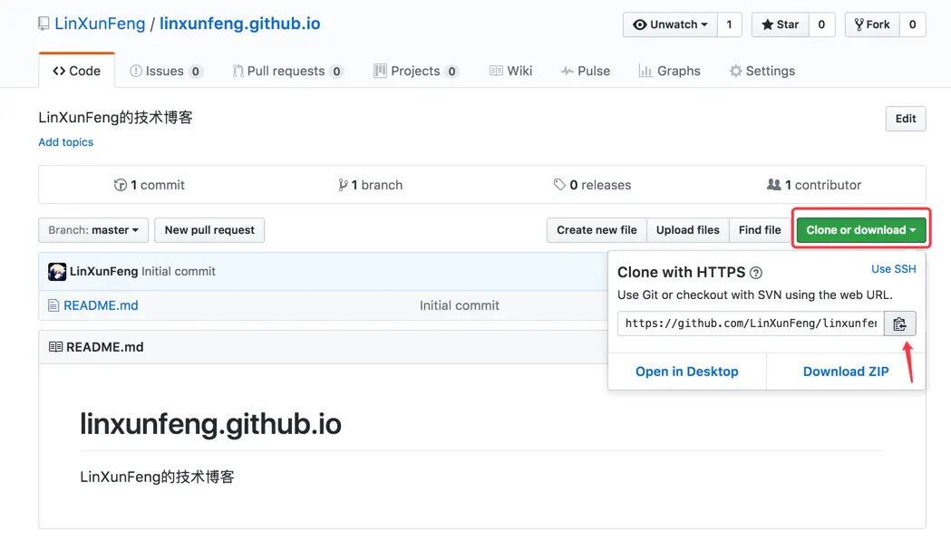Switch to the Issues tab

tap(161, 71)
